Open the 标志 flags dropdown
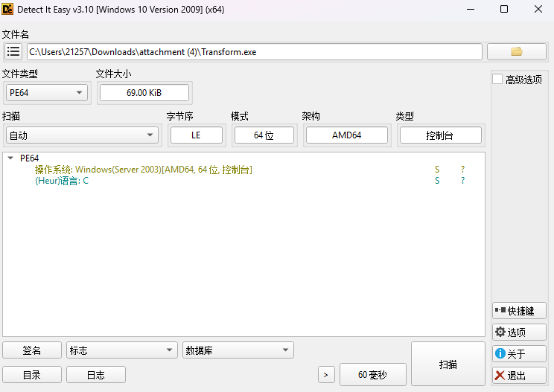The width and height of the screenshot is (554, 392). pyautogui.click(x=122, y=350)
